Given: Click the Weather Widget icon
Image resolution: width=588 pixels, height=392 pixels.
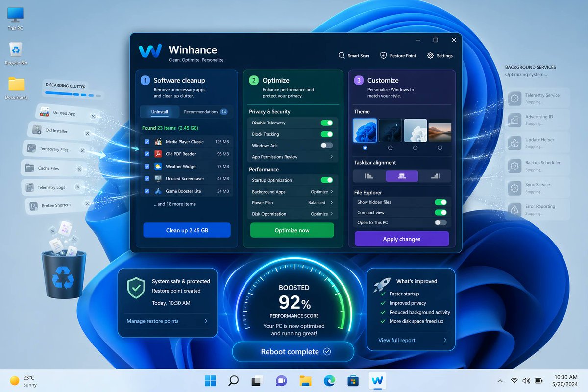Looking at the screenshot, I should (158, 166).
